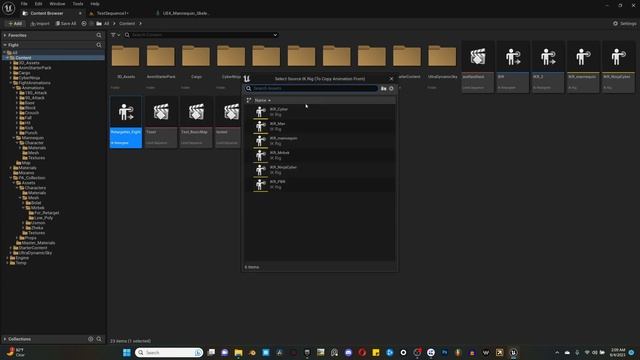Expand the Collections panel
The image size is (640, 360).
(x=5, y=339)
